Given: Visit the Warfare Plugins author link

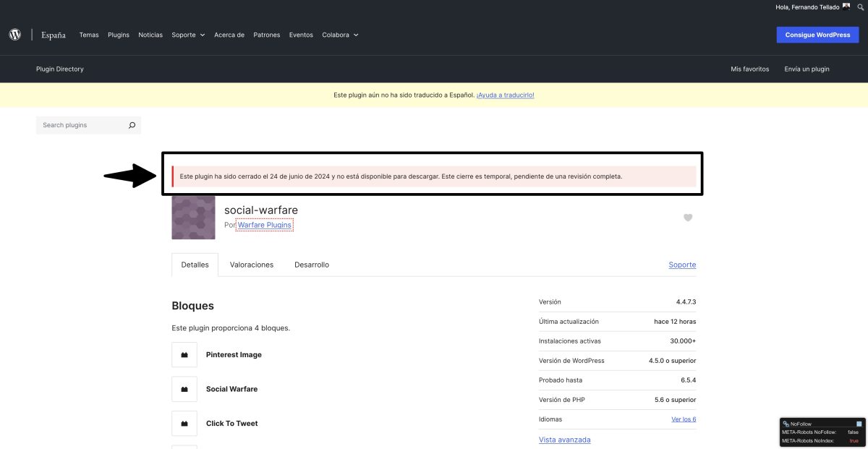Looking at the screenshot, I should [x=264, y=224].
